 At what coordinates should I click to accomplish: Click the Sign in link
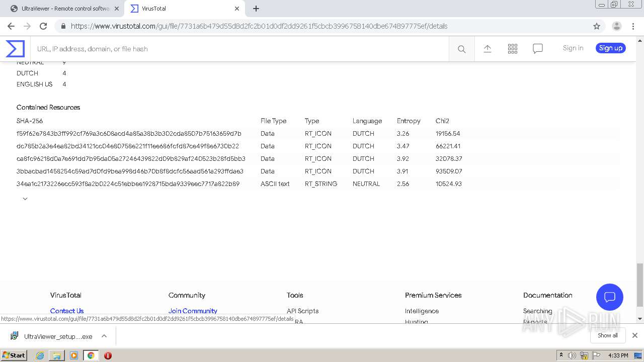573,48
